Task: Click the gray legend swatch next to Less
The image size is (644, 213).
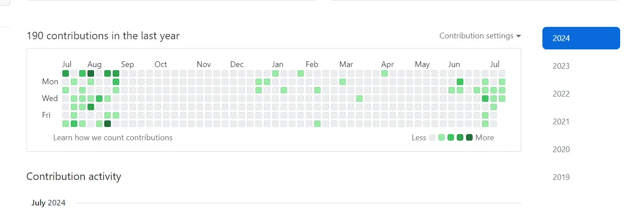Action: coord(432,138)
